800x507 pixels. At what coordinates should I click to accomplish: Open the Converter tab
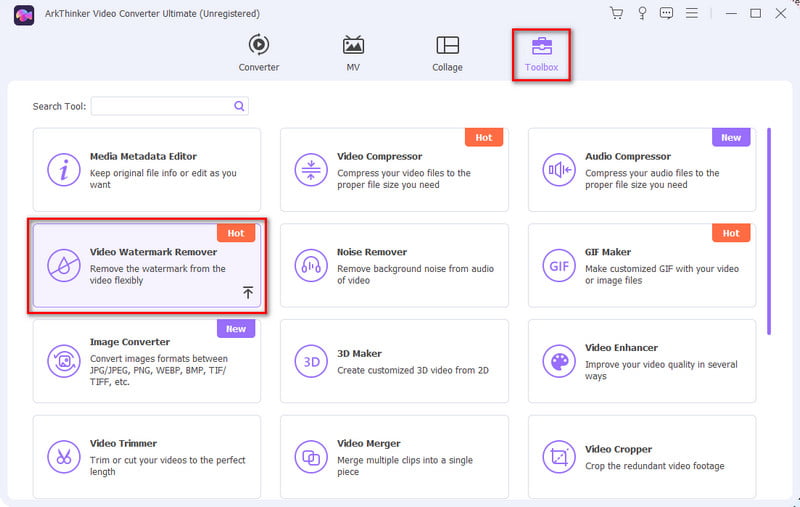[259, 53]
